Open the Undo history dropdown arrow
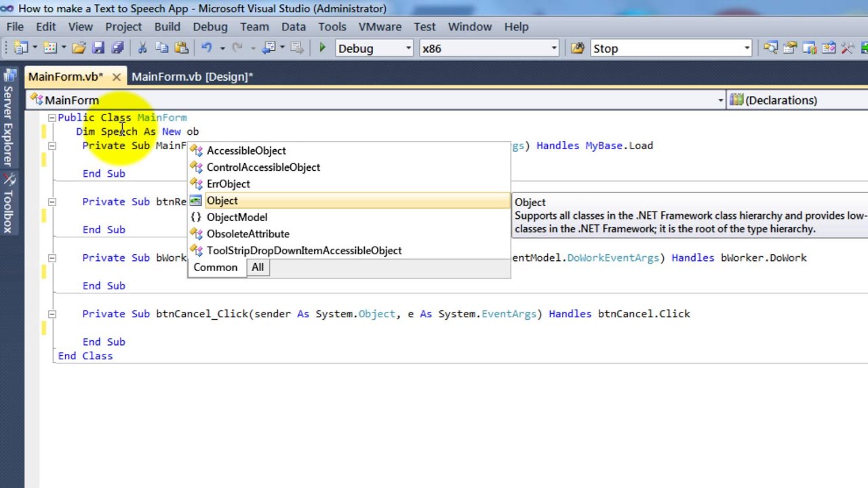Screen dimensions: 868x488 click(222, 48)
